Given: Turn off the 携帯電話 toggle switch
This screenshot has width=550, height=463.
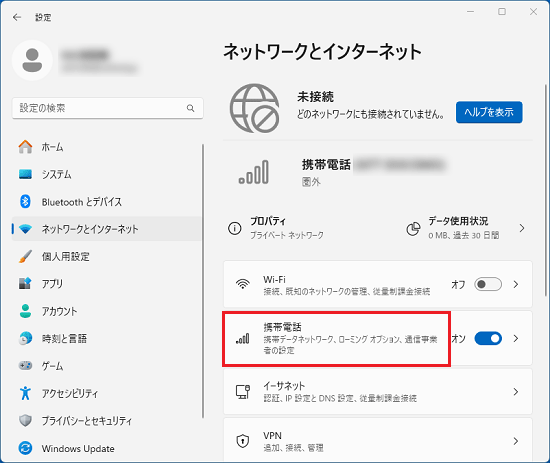Looking at the screenshot, I should coord(488,338).
